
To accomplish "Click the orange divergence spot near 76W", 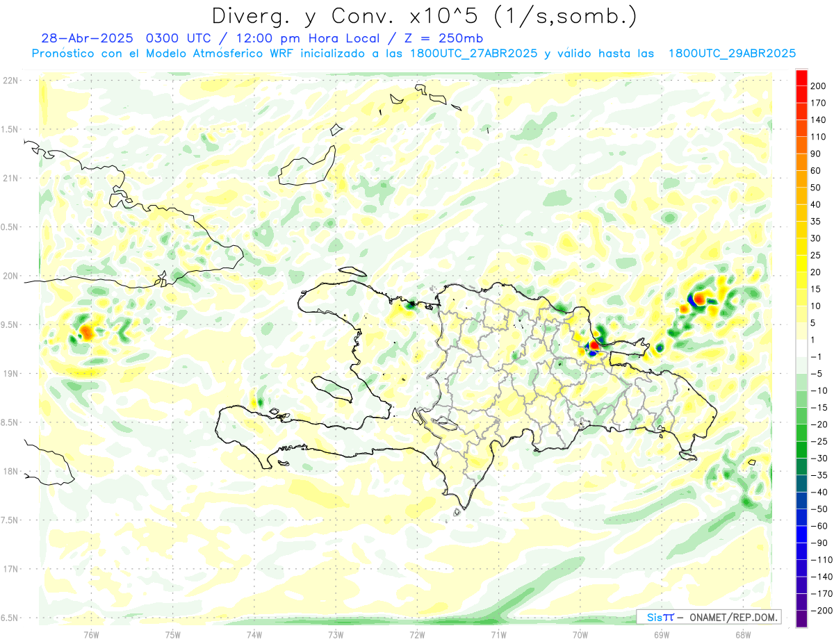I will tap(85, 331).
